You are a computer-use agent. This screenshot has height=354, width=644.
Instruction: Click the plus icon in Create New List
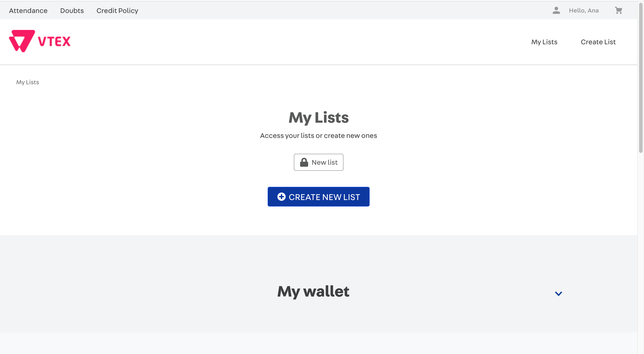(x=282, y=197)
